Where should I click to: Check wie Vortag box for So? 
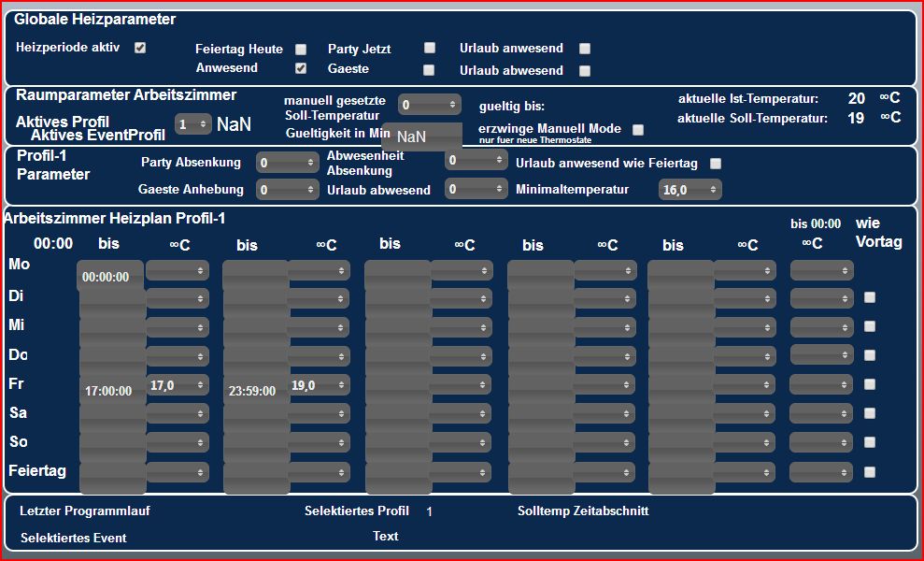coord(870,442)
